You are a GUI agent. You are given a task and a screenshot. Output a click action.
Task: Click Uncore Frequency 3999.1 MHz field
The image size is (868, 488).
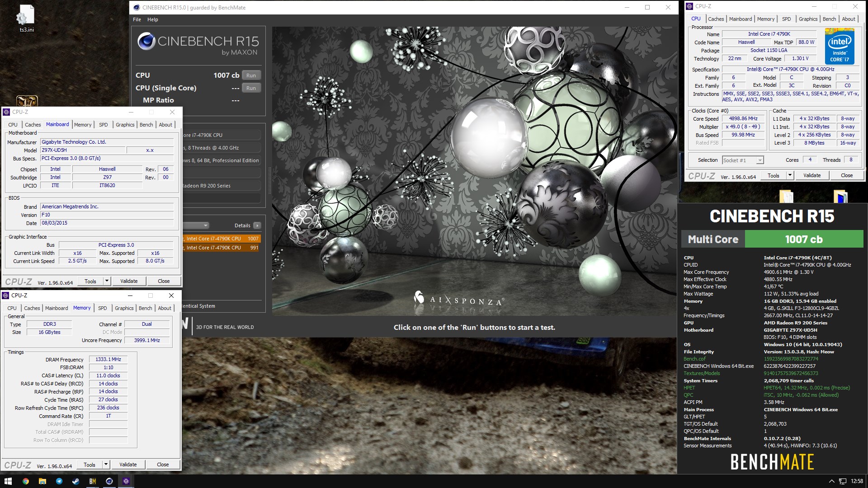[x=147, y=340]
